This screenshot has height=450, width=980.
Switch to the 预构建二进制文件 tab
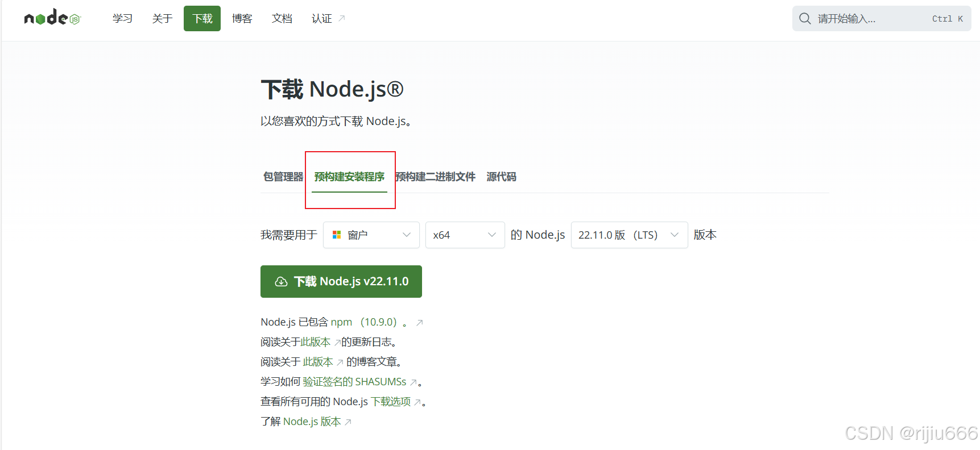coord(435,177)
